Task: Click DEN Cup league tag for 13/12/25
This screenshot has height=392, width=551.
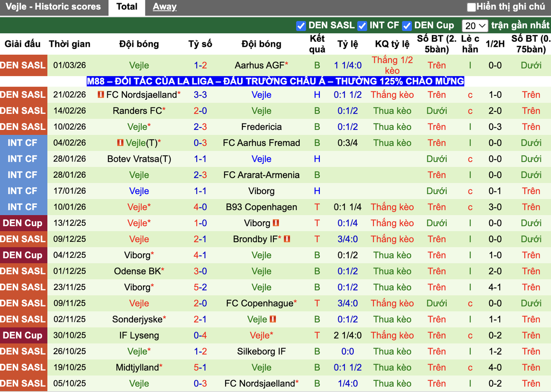Action: coord(23,223)
